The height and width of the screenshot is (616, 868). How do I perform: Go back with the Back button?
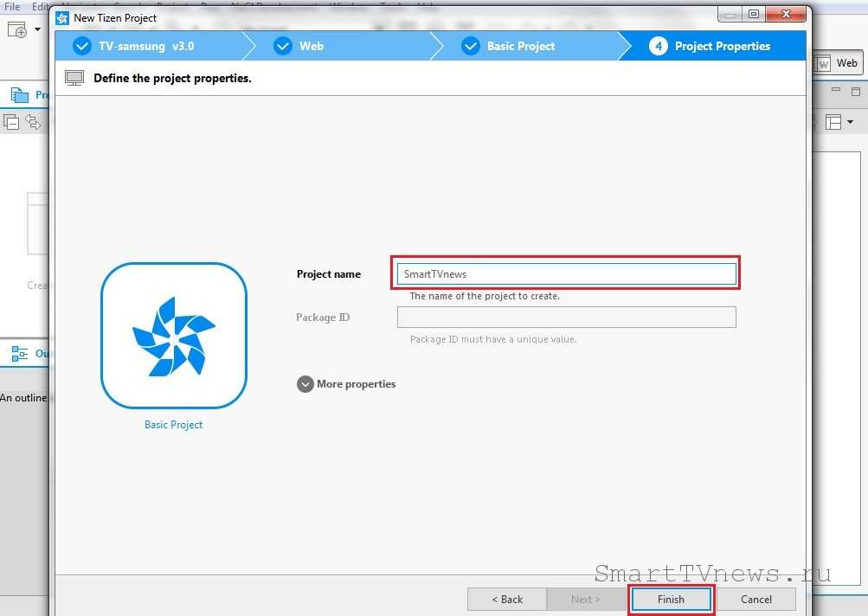[507, 599]
